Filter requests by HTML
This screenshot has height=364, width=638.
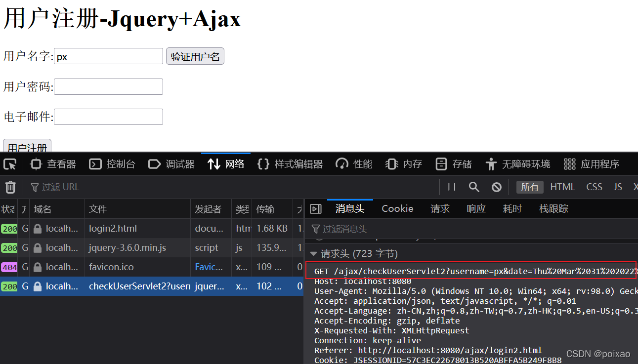563,187
